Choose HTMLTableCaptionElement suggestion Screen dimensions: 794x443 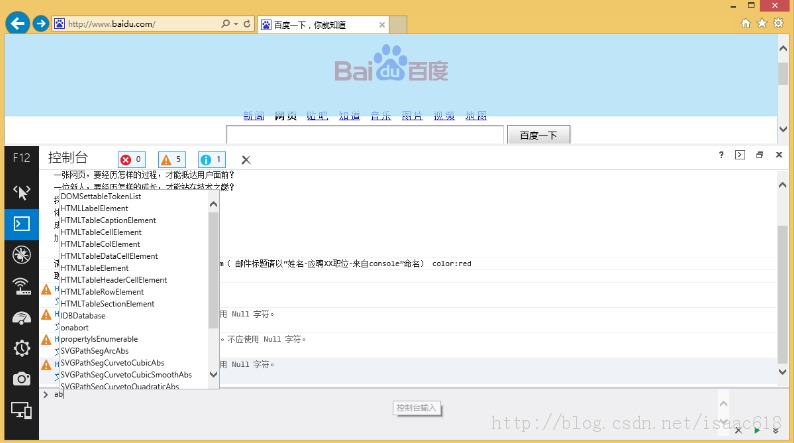(108, 220)
